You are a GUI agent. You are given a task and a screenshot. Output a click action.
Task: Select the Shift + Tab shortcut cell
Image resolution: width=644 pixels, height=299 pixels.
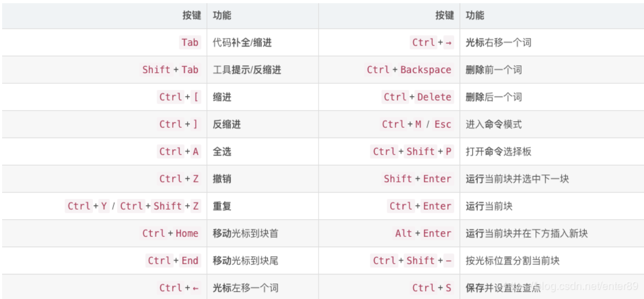(x=170, y=70)
